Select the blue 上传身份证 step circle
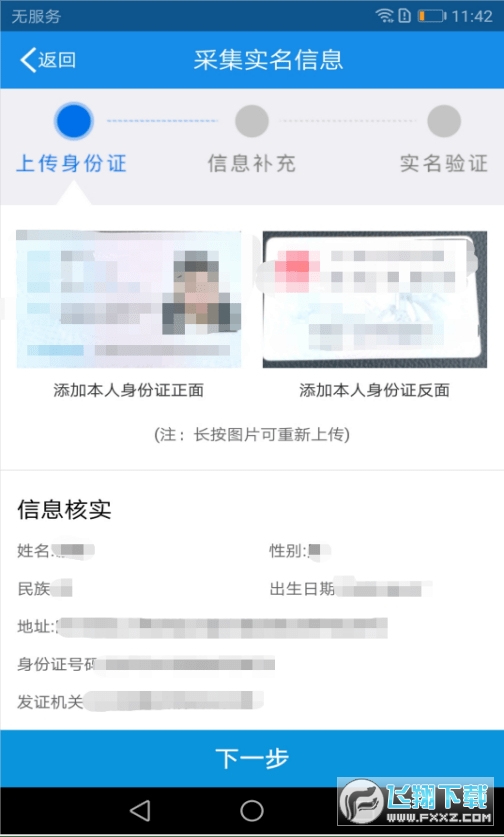The height and width of the screenshot is (837, 504). click(74, 121)
